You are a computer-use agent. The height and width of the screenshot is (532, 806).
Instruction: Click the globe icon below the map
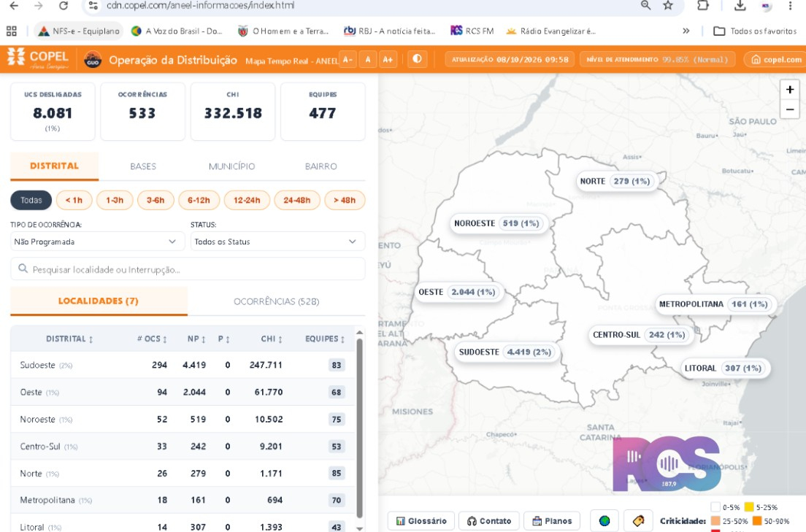tap(604, 521)
